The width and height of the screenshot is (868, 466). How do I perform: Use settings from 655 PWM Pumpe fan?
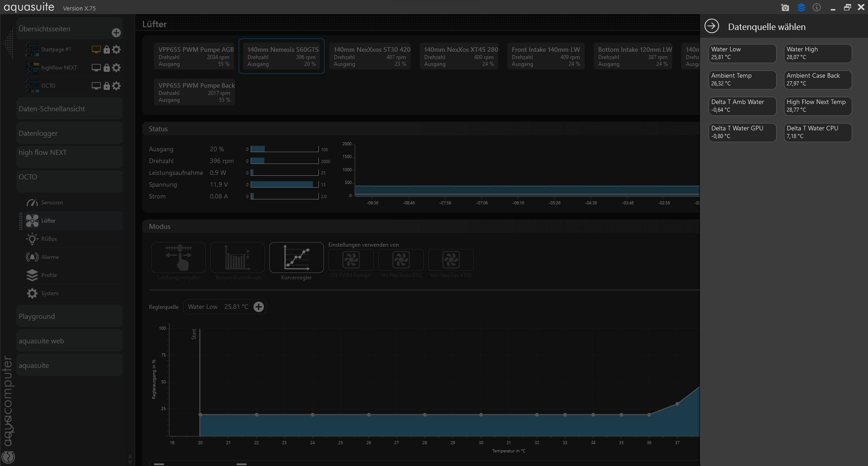coord(351,260)
